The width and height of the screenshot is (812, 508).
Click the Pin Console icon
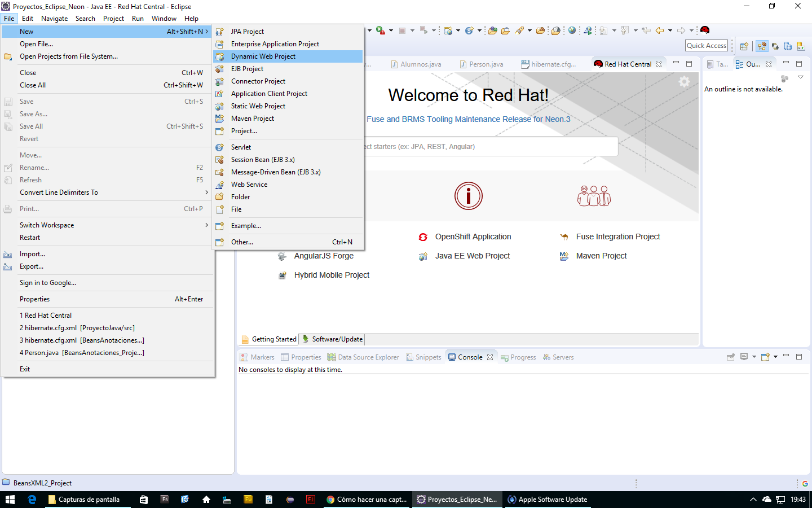tap(731, 357)
